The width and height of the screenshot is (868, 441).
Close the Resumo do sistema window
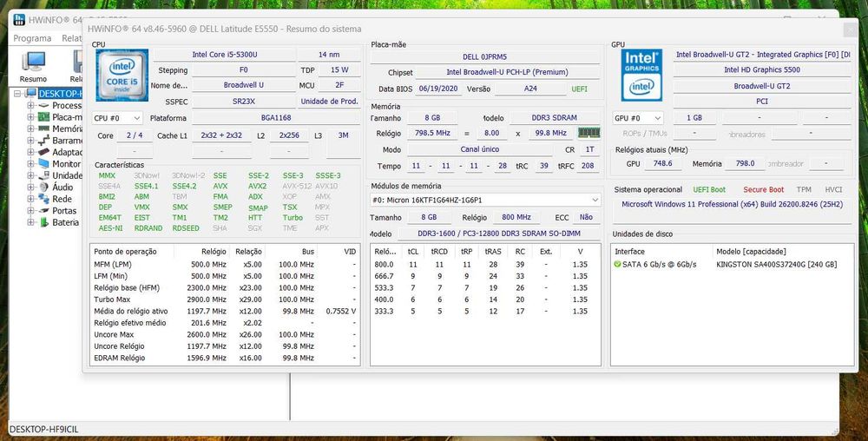coord(851,29)
